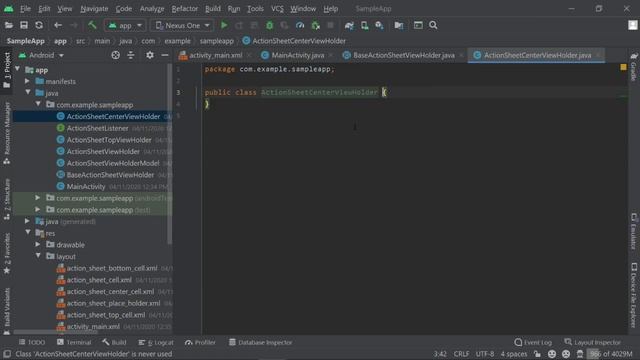Sync project with Gradle files icon
The image size is (640, 360).
click(x=349, y=25)
